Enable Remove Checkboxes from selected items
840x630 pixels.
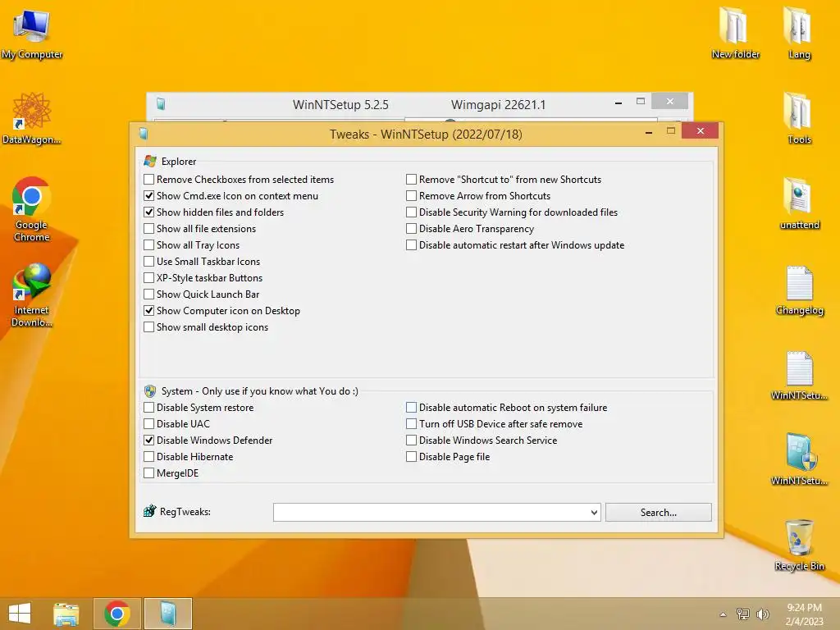[x=149, y=179]
